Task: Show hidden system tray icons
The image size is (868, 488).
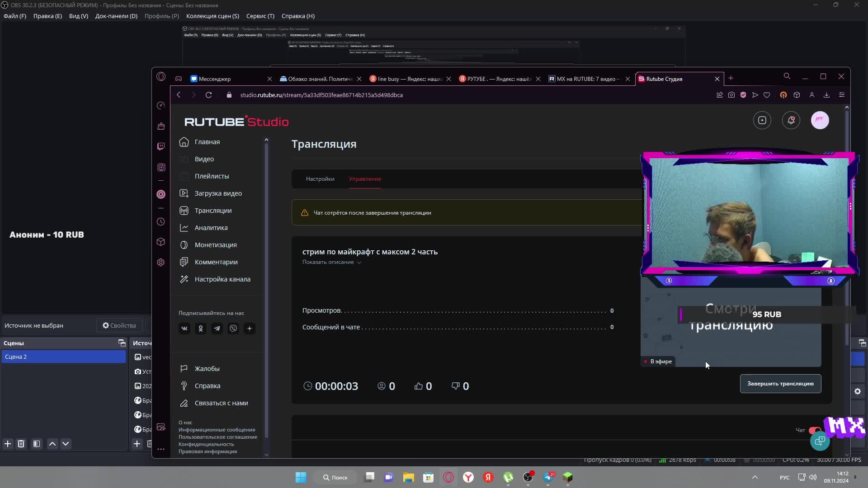Action: [755, 477]
